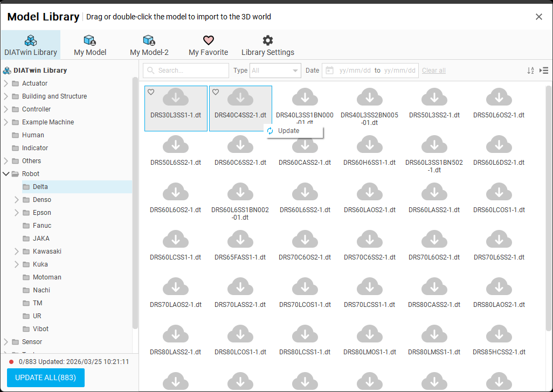Click the A-Z sort order icon

[530, 71]
